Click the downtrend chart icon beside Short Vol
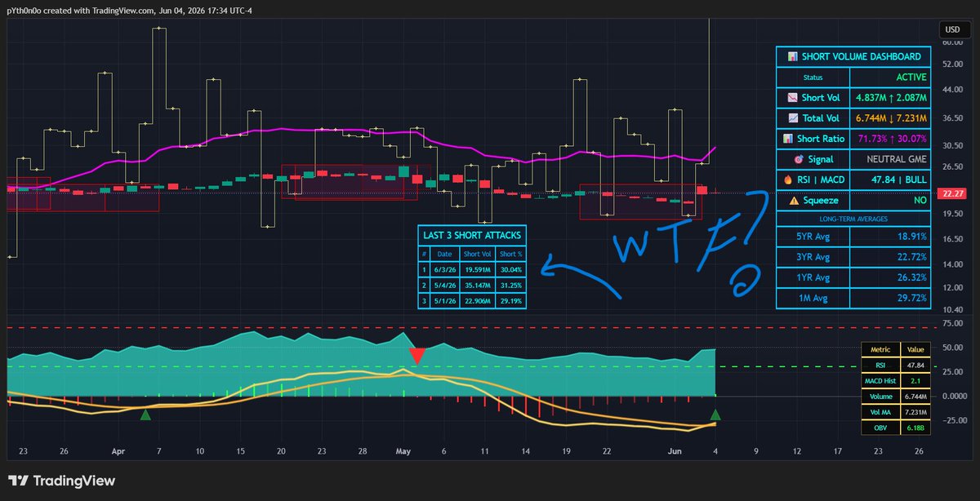Screen dimensions: 980x501 coord(792,98)
